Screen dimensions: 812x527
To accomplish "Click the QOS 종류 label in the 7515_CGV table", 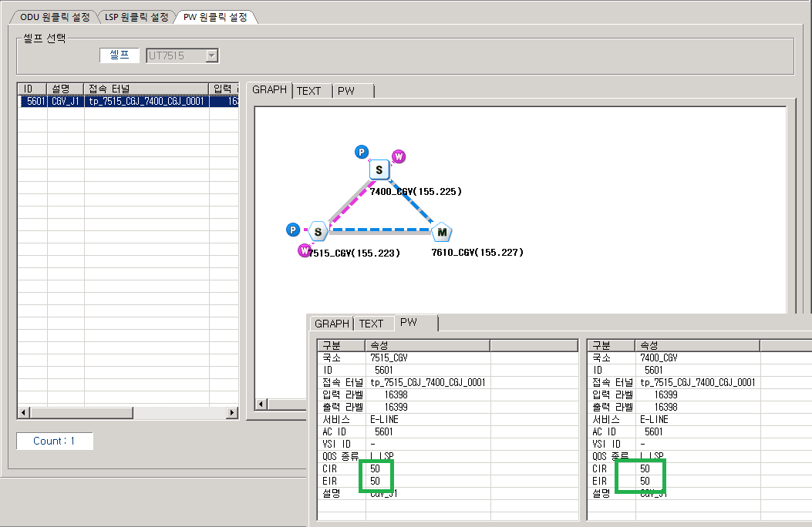I will (x=340, y=456).
